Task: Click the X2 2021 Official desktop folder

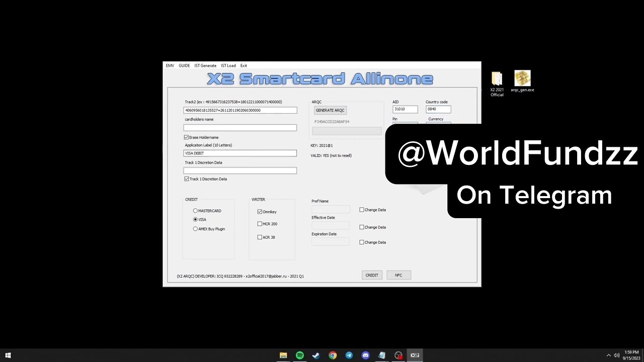Action: 497,84
